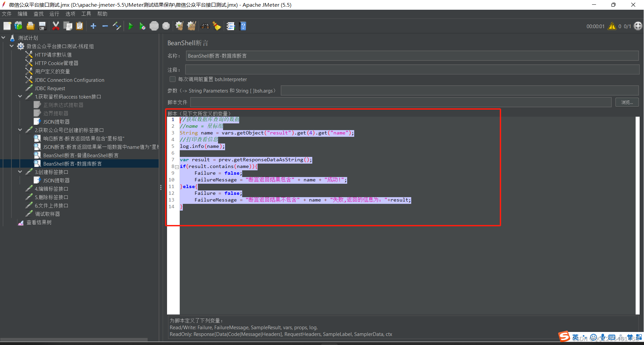
Task: Click the 名称 name input field
Action: pyautogui.click(x=412, y=56)
